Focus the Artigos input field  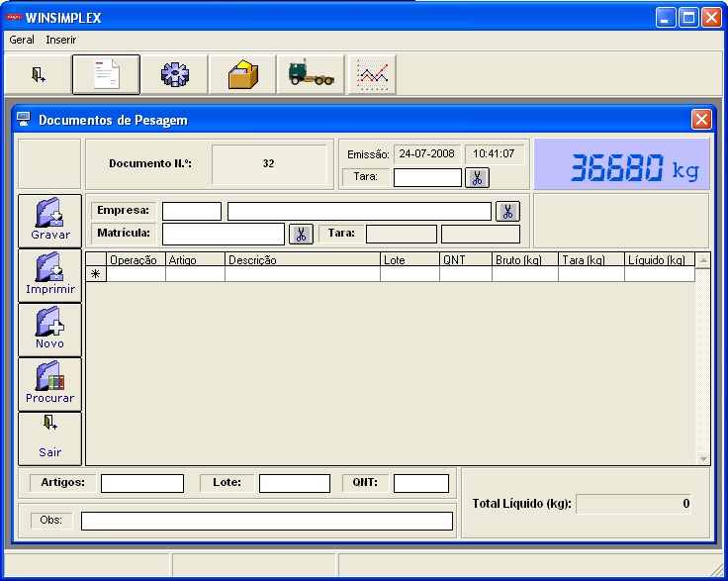(142, 483)
